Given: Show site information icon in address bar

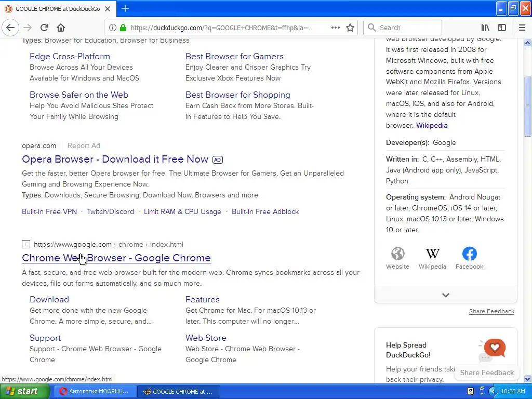Looking at the screenshot, I should click(x=113, y=28).
